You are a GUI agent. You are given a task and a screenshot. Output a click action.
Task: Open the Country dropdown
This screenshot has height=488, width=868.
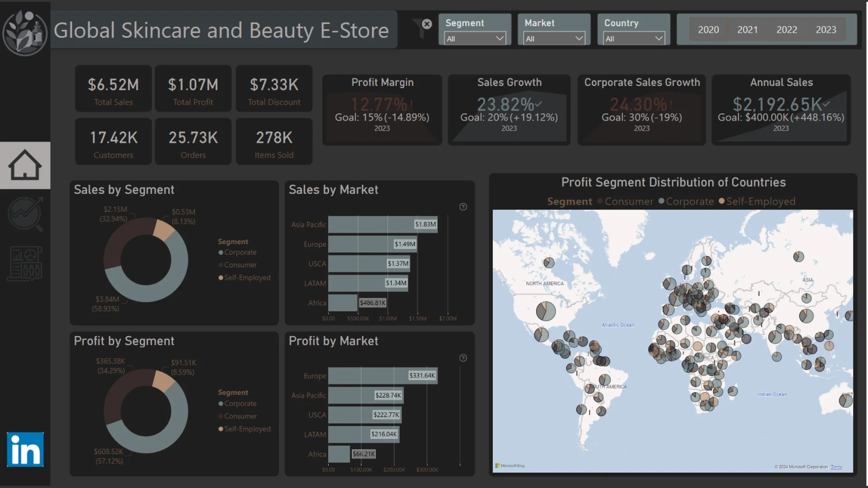(x=634, y=38)
